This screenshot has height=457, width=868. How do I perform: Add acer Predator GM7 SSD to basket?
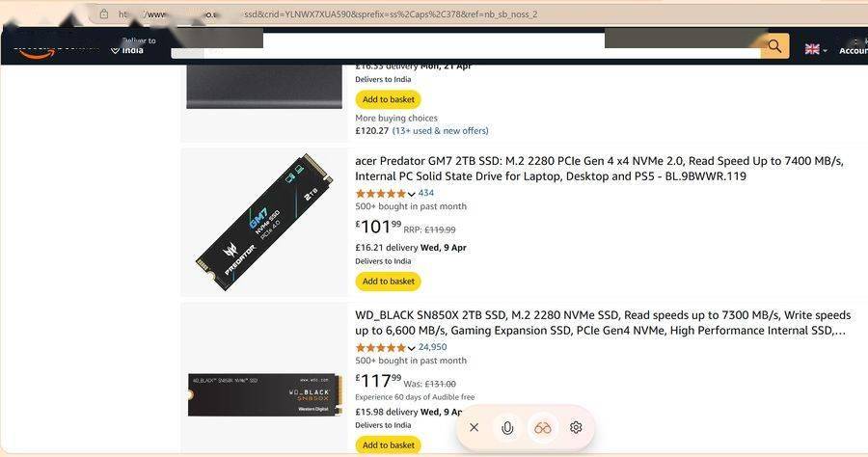pyautogui.click(x=388, y=282)
